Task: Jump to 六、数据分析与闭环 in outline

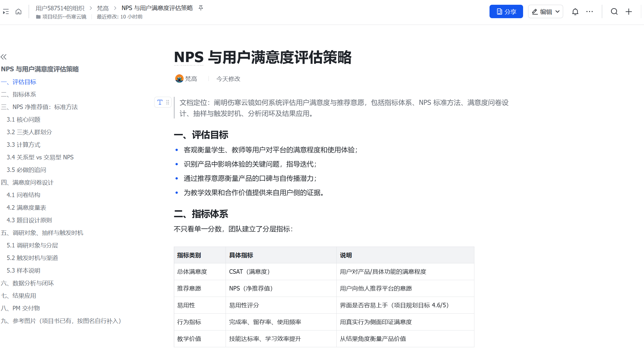Action: 27,283
